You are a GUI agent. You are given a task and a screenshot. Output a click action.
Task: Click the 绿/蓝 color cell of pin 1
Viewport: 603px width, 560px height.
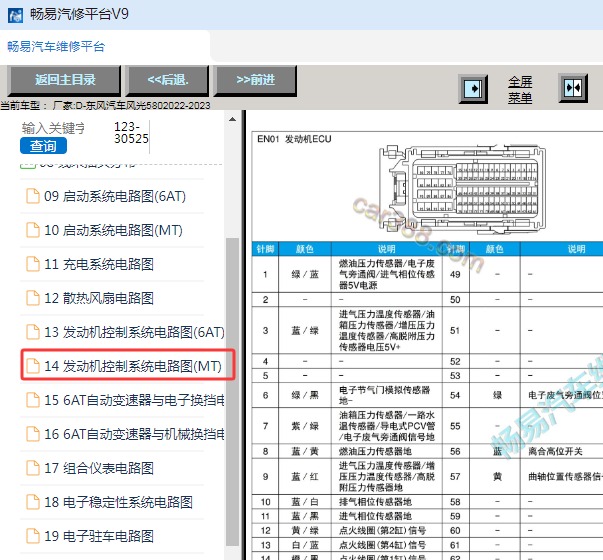(x=305, y=274)
